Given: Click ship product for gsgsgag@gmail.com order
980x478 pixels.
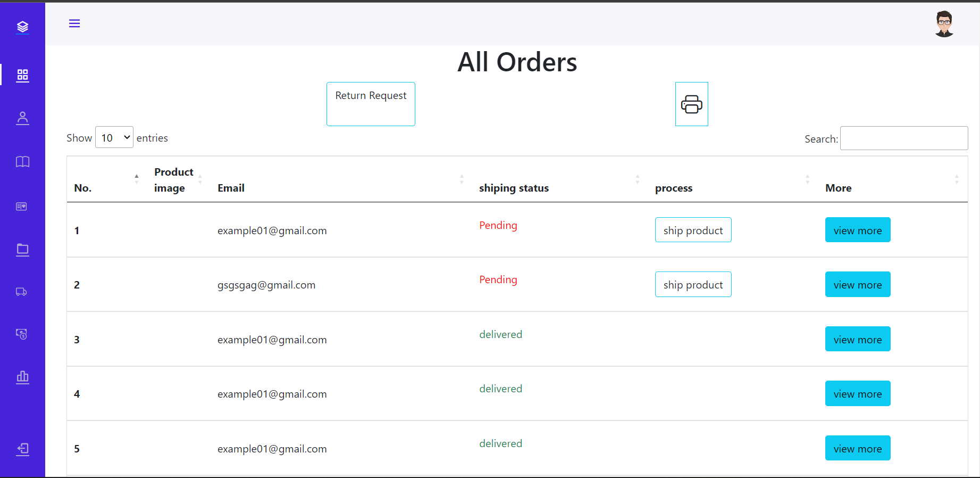Looking at the screenshot, I should 693,284.
